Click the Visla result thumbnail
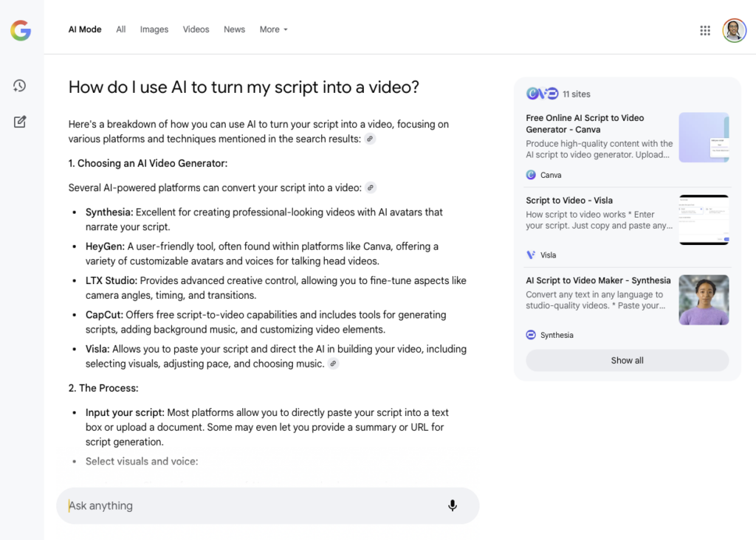 (x=704, y=220)
